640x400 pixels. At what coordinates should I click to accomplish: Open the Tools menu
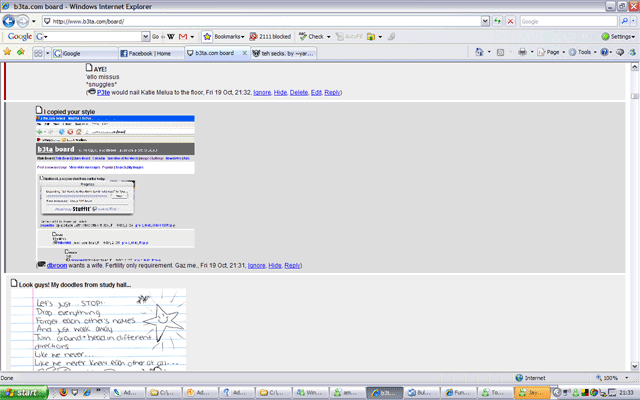pos(582,52)
